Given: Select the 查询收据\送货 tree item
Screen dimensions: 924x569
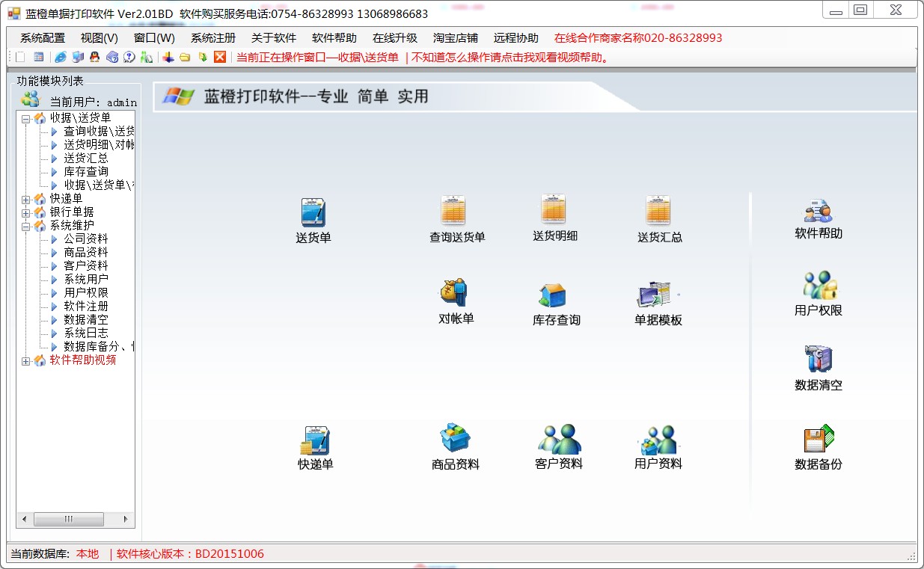Looking at the screenshot, I should (x=99, y=131).
